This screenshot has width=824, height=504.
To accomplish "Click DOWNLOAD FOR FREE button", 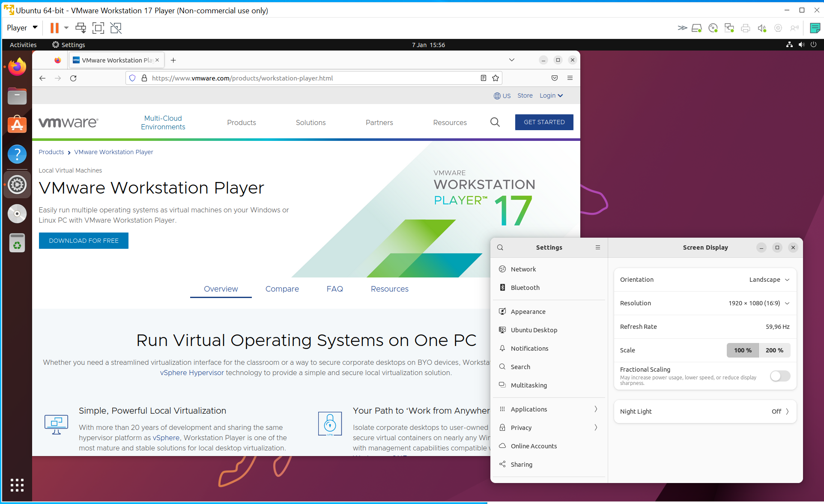I will click(84, 241).
